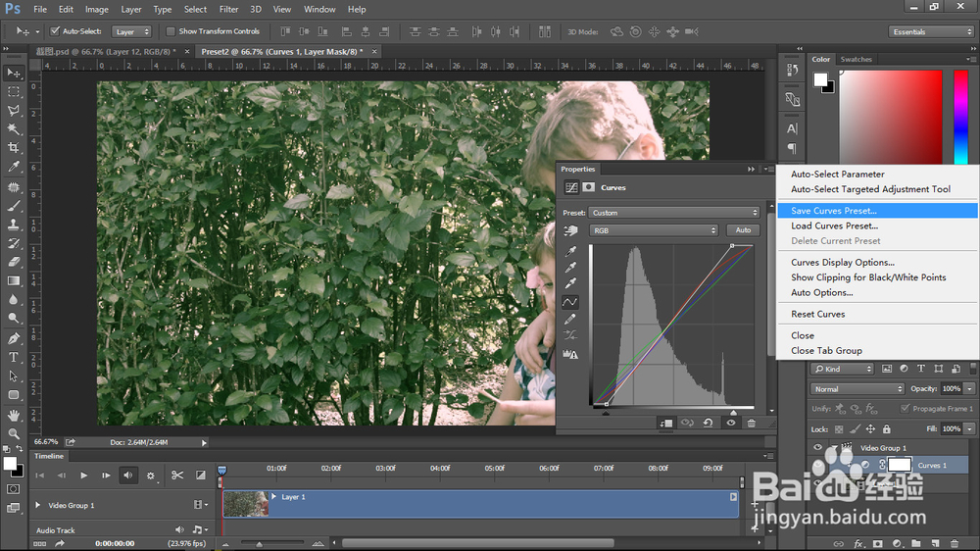Click the foreground color swatch in Color panel

tap(820, 79)
